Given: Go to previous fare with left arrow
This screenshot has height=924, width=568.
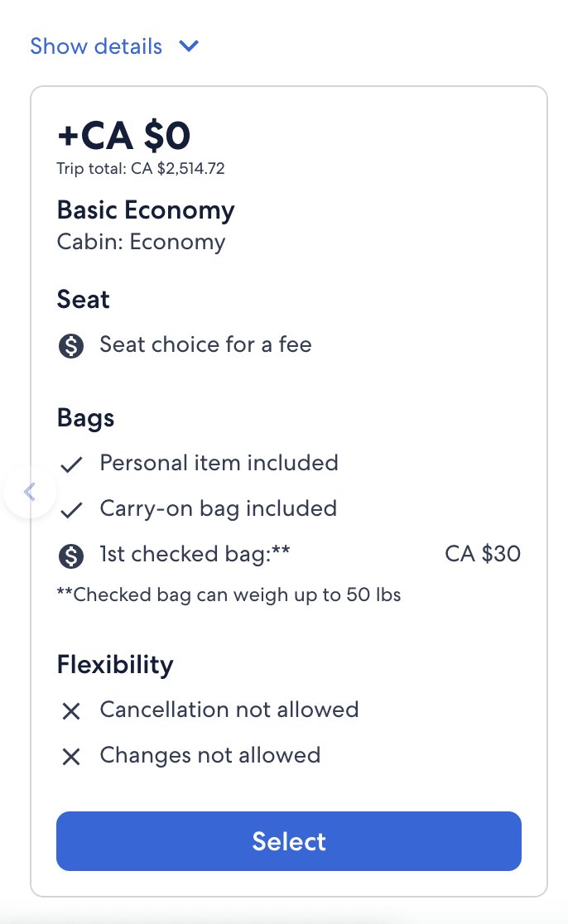Looking at the screenshot, I should (x=30, y=492).
